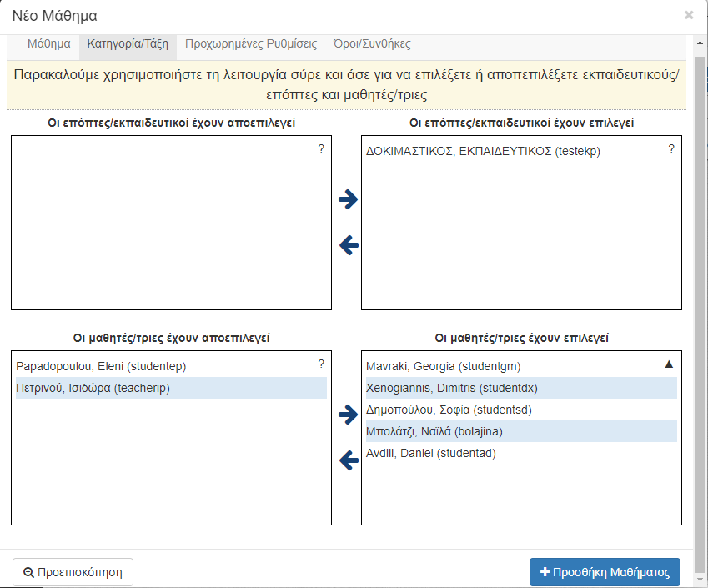Select Xenogiannis, Dimitris (studentdx)
The image size is (708, 588).
point(521,388)
